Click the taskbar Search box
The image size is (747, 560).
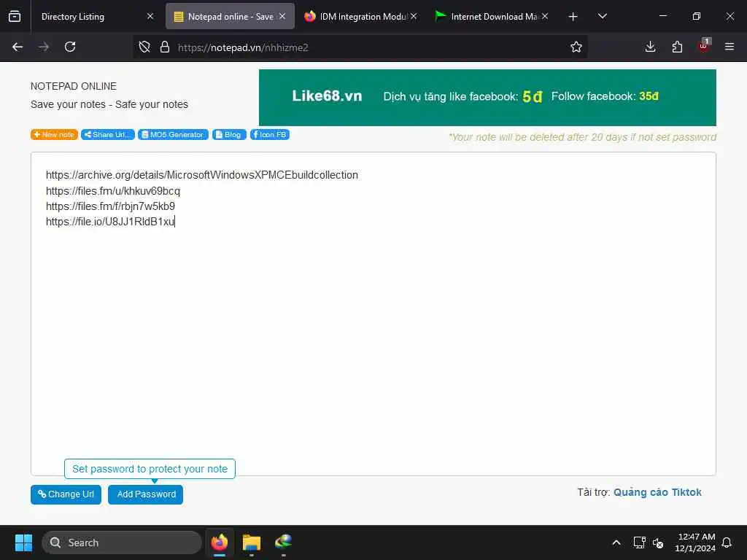(122, 542)
